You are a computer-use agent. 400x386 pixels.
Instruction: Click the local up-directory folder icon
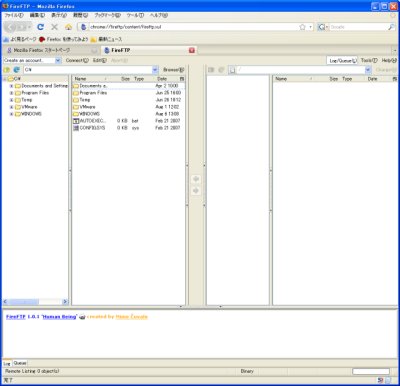click(7, 70)
